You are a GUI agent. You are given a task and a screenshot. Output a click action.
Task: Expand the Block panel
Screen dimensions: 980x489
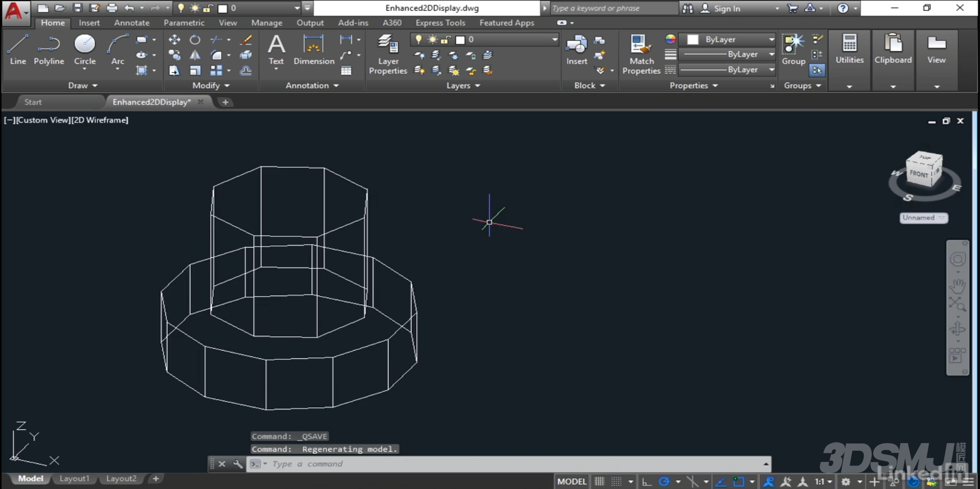[x=589, y=85]
